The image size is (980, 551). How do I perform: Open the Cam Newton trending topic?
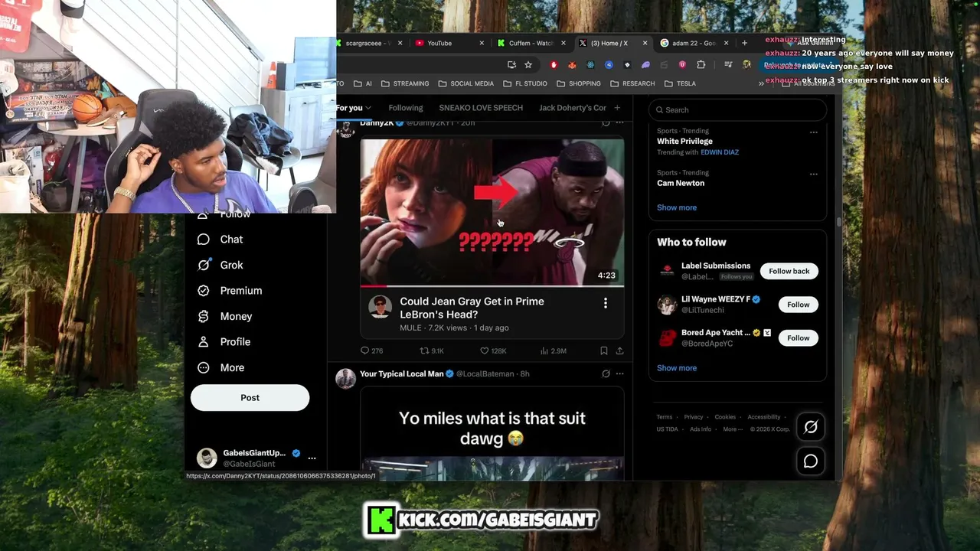point(681,183)
